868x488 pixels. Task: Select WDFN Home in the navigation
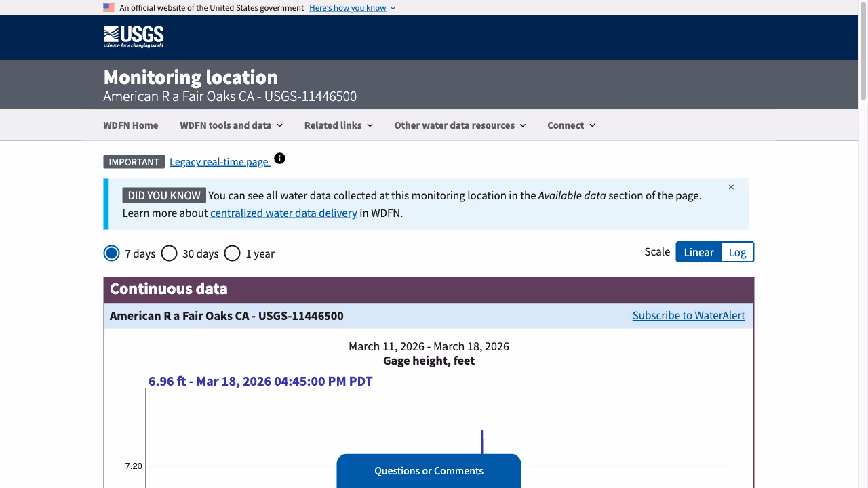tap(130, 125)
